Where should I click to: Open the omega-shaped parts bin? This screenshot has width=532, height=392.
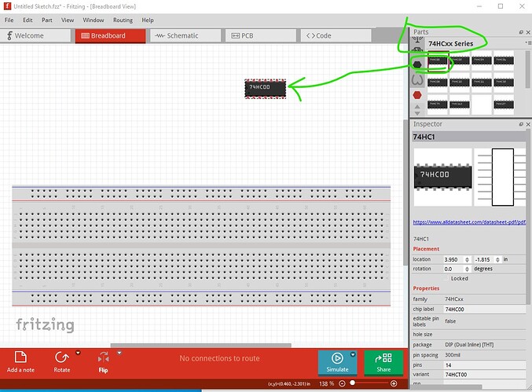point(417,80)
